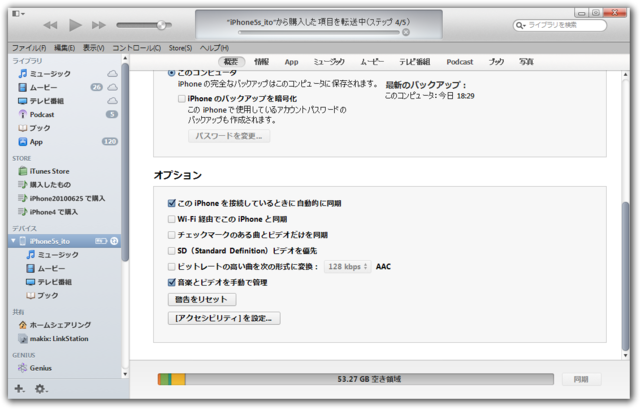Open the gear settings menu in sidebar

pyautogui.click(x=40, y=389)
